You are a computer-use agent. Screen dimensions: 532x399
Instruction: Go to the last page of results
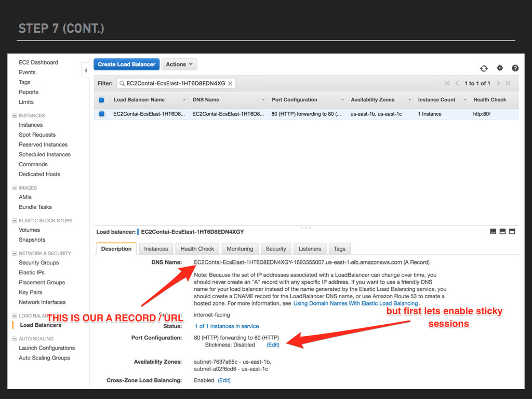pos(508,83)
